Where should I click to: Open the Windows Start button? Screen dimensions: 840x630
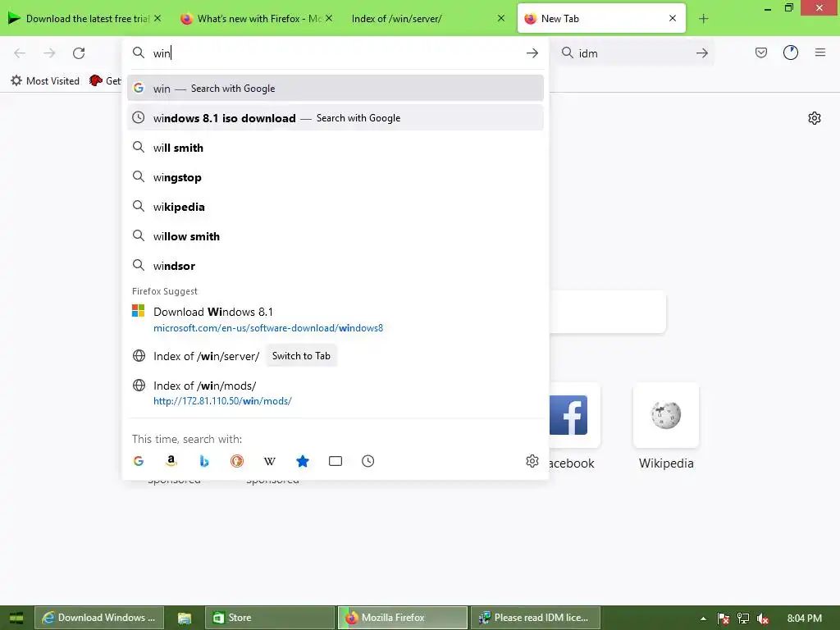[x=16, y=618]
